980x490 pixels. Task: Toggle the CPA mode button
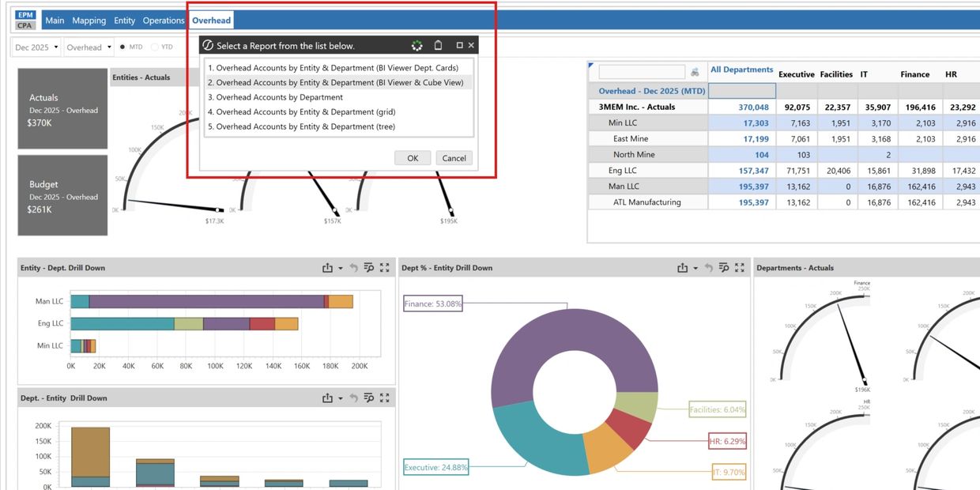click(x=25, y=25)
